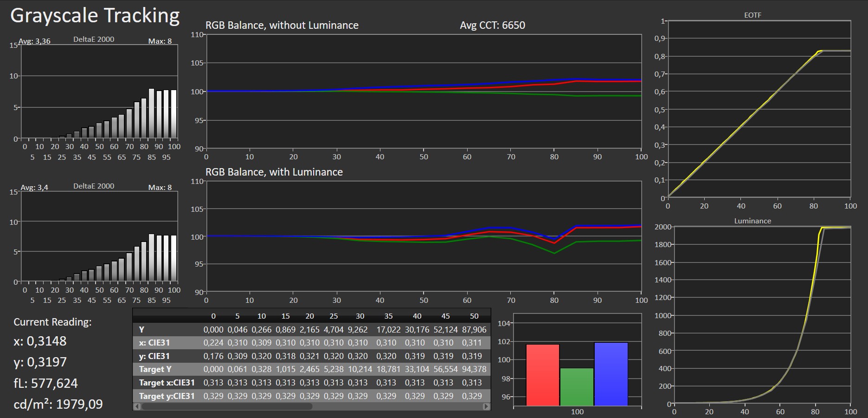868x418 pixels.
Task: Click the Avg CCT: 6650 label
Action: [x=492, y=25]
